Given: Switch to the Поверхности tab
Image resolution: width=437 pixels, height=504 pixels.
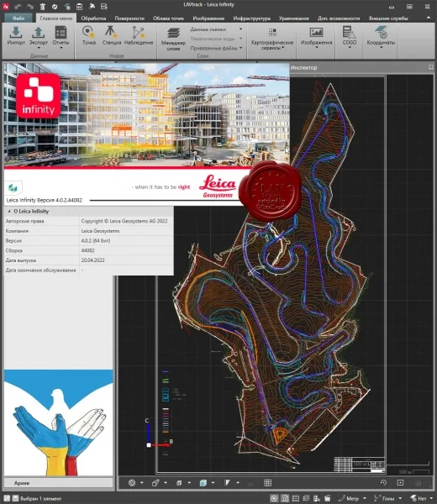Looking at the screenshot, I should pyautogui.click(x=129, y=18).
